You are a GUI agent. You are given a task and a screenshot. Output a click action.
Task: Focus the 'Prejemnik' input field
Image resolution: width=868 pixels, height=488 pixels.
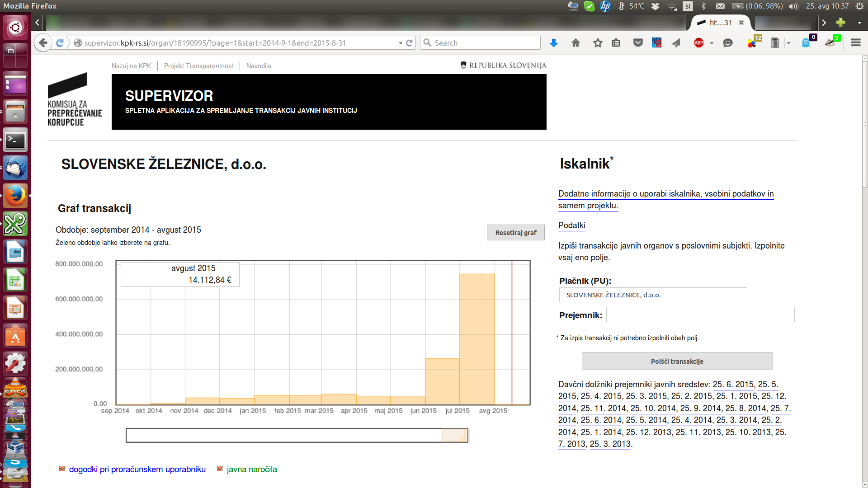[700, 314]
